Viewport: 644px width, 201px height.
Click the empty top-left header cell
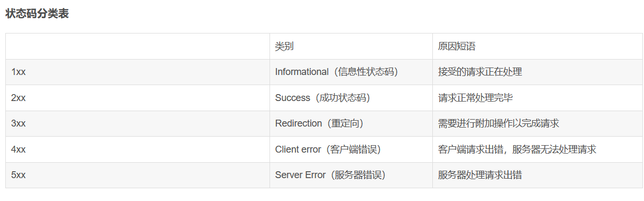click(137, 46)
